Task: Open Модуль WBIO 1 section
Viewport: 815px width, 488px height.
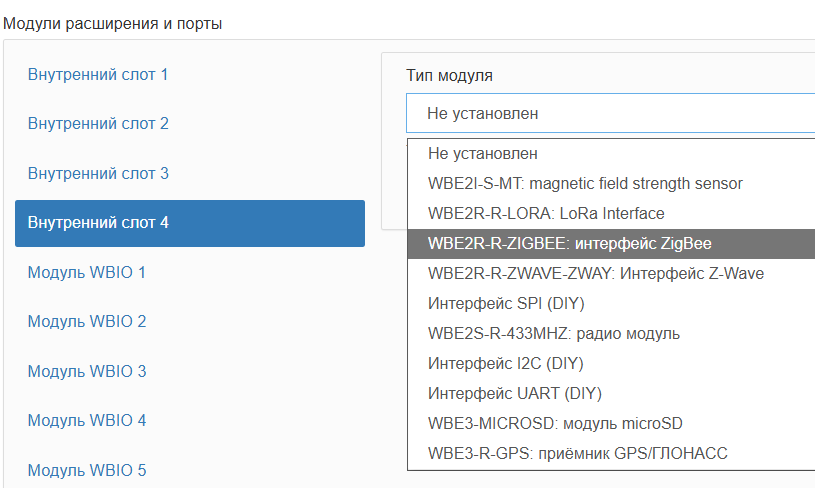Action: click(87, 272)
